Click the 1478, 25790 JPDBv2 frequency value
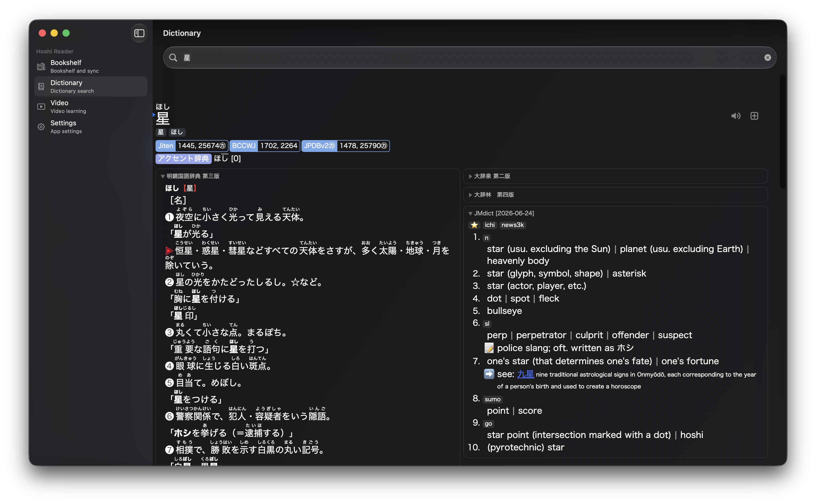The height and width of the screenshot is (504, 816). point(363,146)
